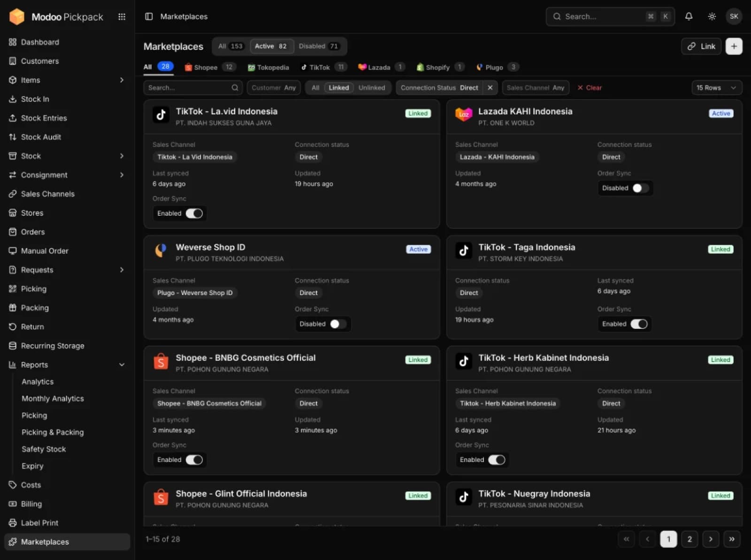Screen dimensions: 751x560
Task: Click the plus add marketplace button
Action: click(734, 46)
